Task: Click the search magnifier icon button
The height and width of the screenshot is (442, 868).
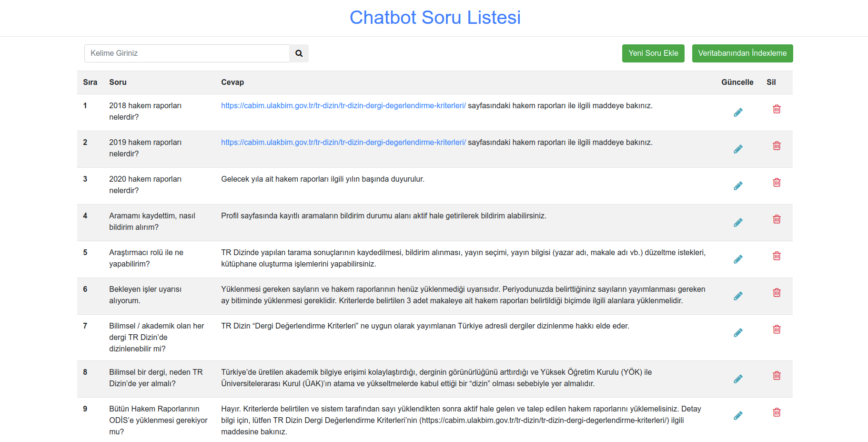Action: point(299,53)
